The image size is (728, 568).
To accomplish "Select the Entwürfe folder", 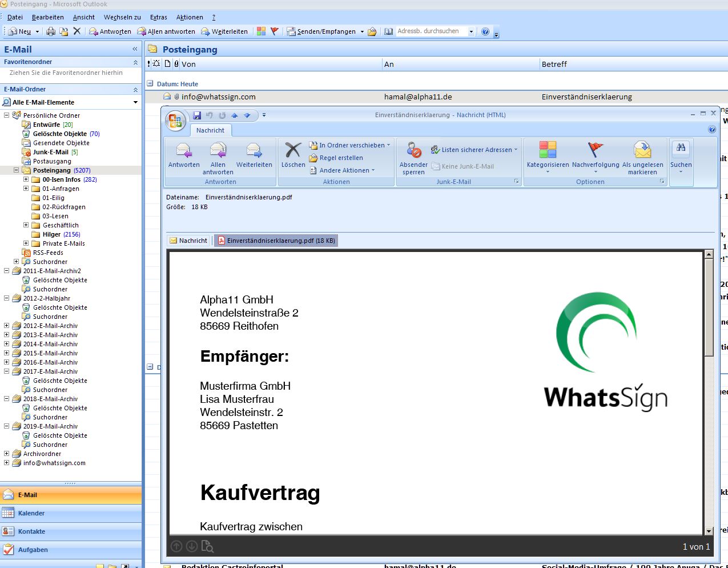I will click(47, 125).
